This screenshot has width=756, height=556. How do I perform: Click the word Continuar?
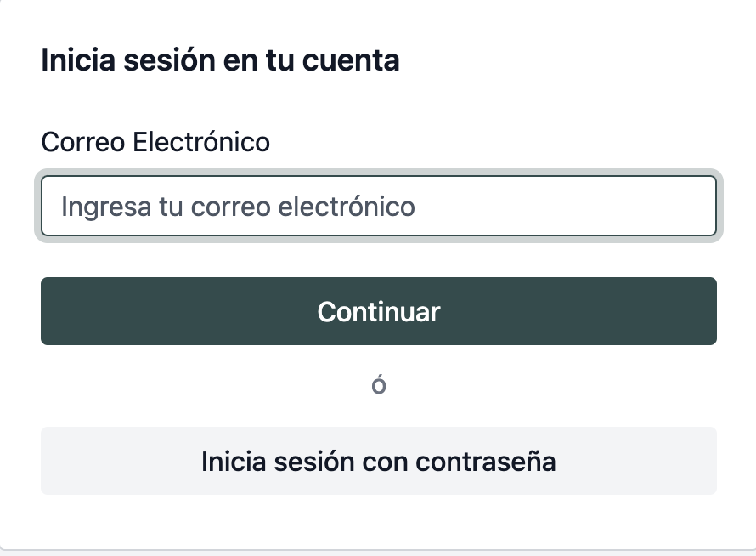tap(379, 311)
